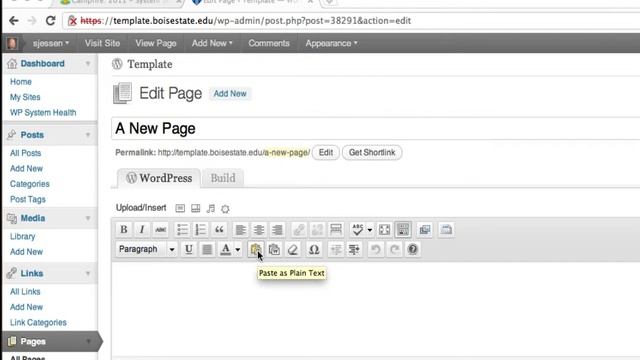Click the Get Shortlink button
Image resolution: width=640 pixels, height=360 pixels.
tap(372, 153)
